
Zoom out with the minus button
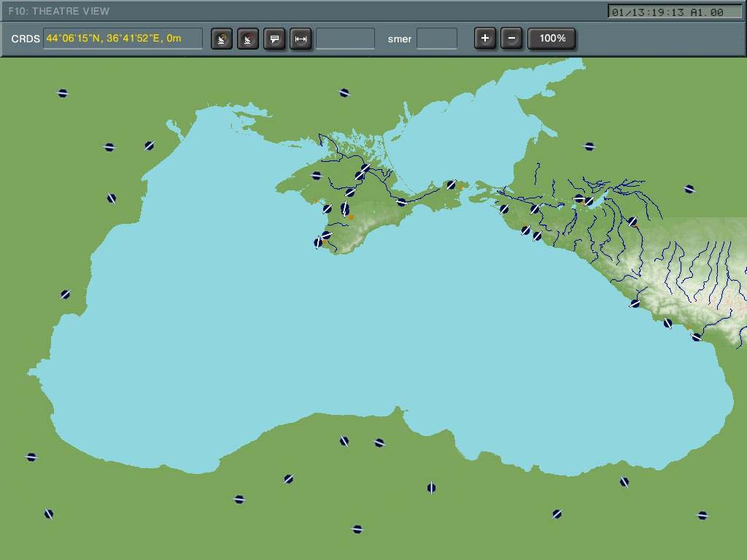511,38
